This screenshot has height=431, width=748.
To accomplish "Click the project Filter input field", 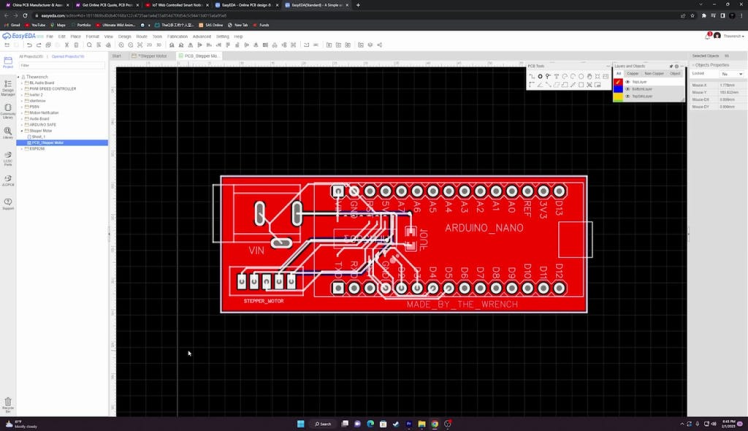I will pos(60,66).
